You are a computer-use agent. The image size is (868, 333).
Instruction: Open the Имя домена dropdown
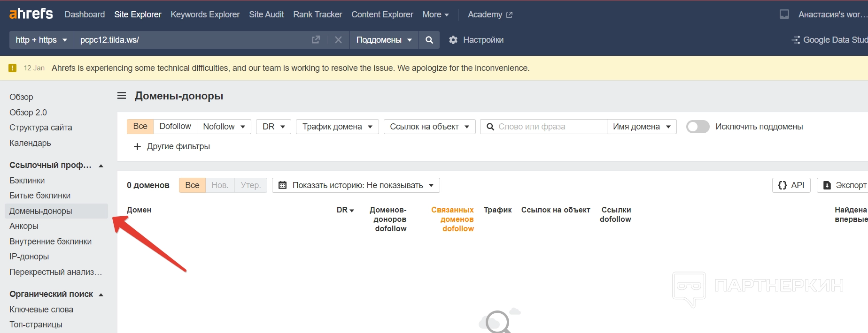pos(642,127)
